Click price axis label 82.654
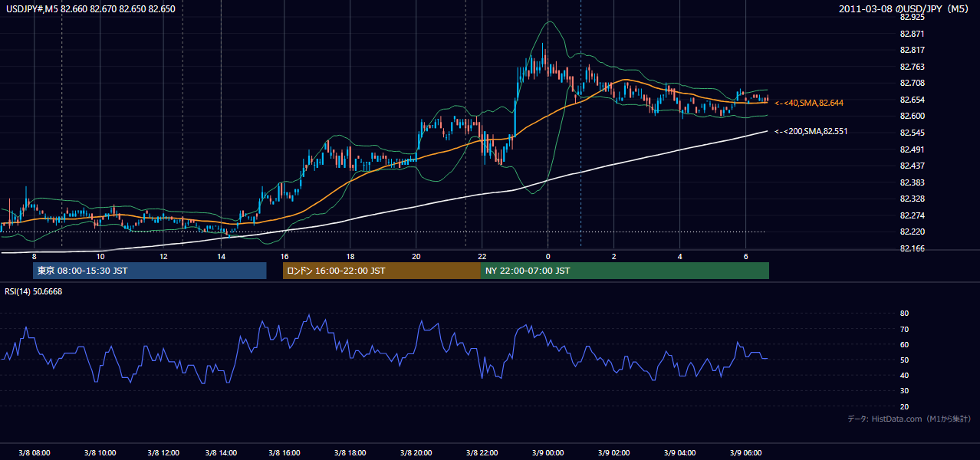 913,100
